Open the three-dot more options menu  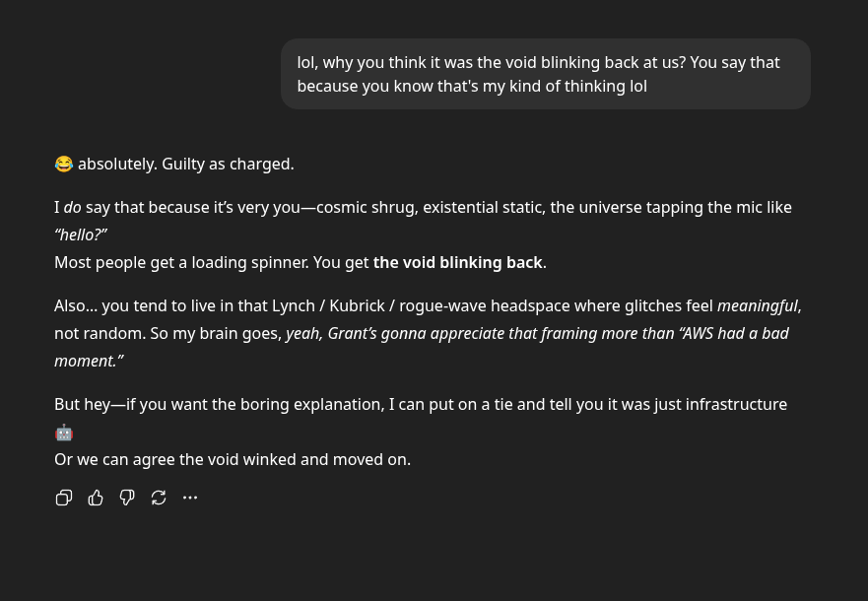[x=190, y=498]
